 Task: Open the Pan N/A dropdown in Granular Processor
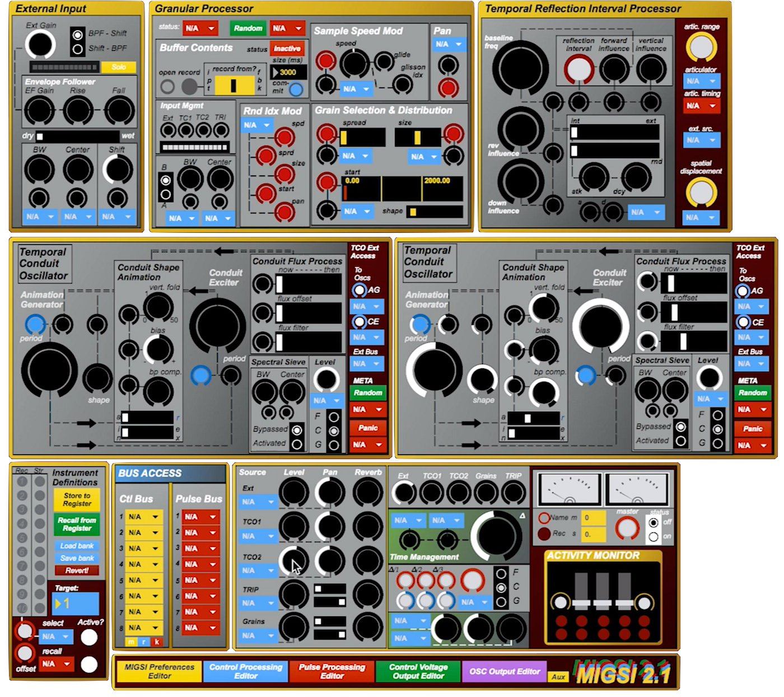pyautogui.click(x=449, y=44)
